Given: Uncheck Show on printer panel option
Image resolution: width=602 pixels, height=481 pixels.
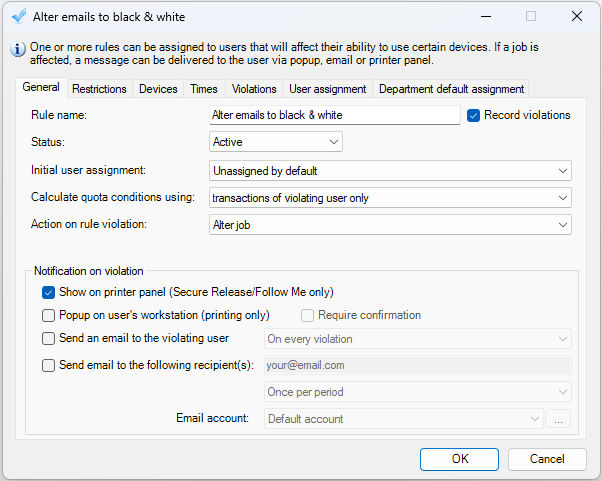Looking at the screenshot, I should (x=48, y=293).
